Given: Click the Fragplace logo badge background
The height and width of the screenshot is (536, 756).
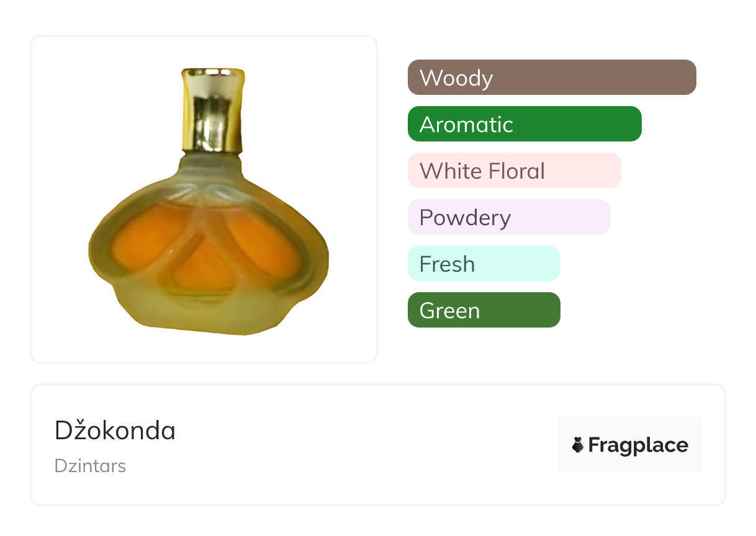Looking at the screenshot, I should 629,428.
